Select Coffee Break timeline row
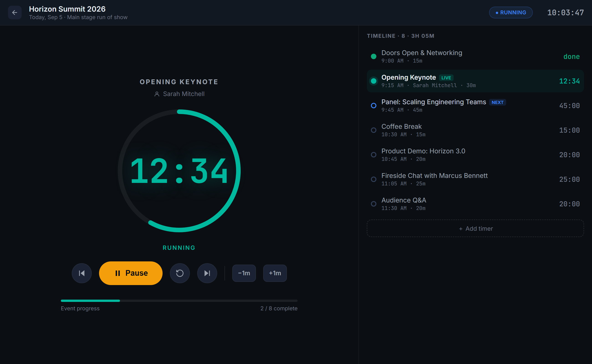Screen dimensions: 592x364 point(475,130)
